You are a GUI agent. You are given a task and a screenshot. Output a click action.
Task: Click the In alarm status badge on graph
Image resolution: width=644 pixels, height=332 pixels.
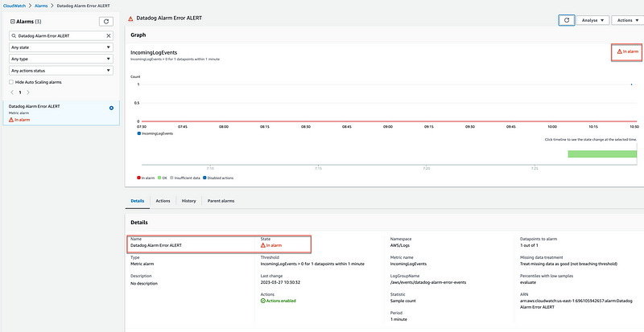[x=628, y=51]
